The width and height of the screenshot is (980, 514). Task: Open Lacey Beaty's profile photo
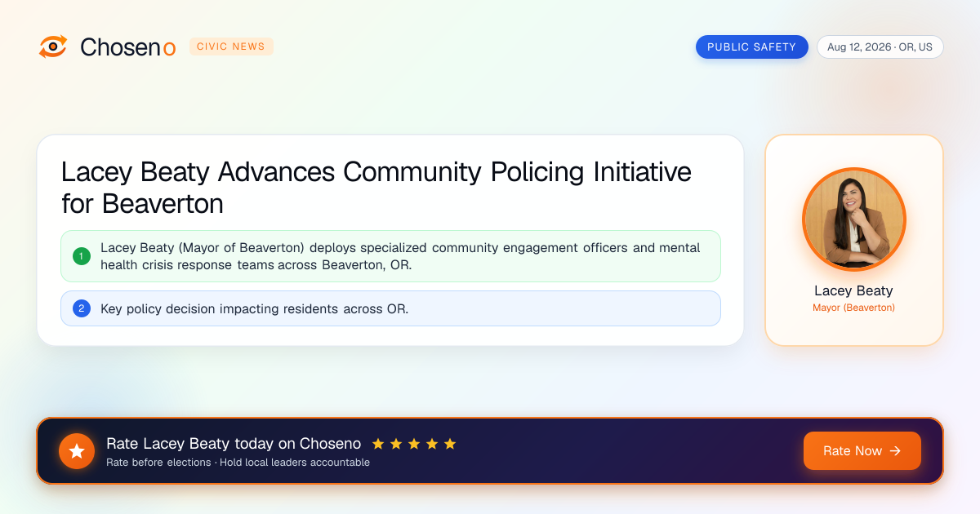854,219
